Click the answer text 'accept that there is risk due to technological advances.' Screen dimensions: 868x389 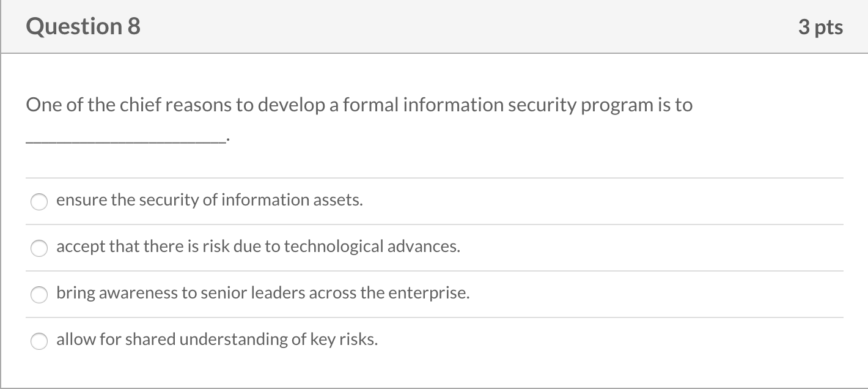pyautogui.click(x=258, y=246)
